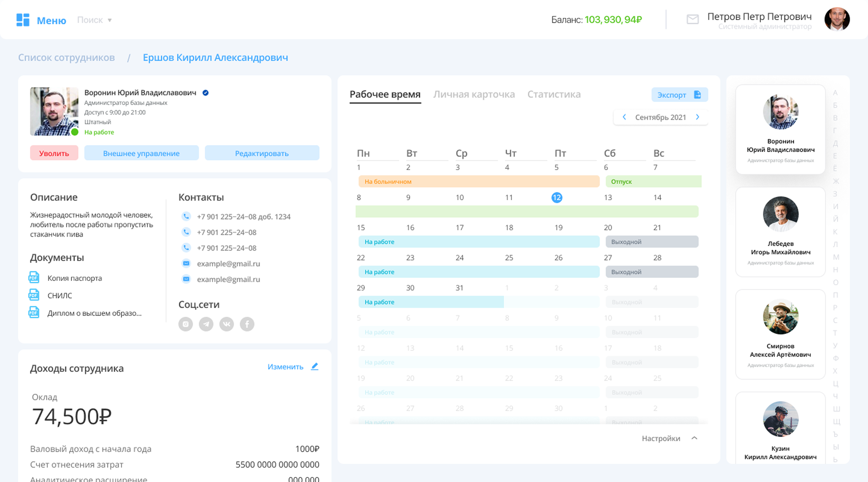Open the Instagram social icon

tap(186, 324)
